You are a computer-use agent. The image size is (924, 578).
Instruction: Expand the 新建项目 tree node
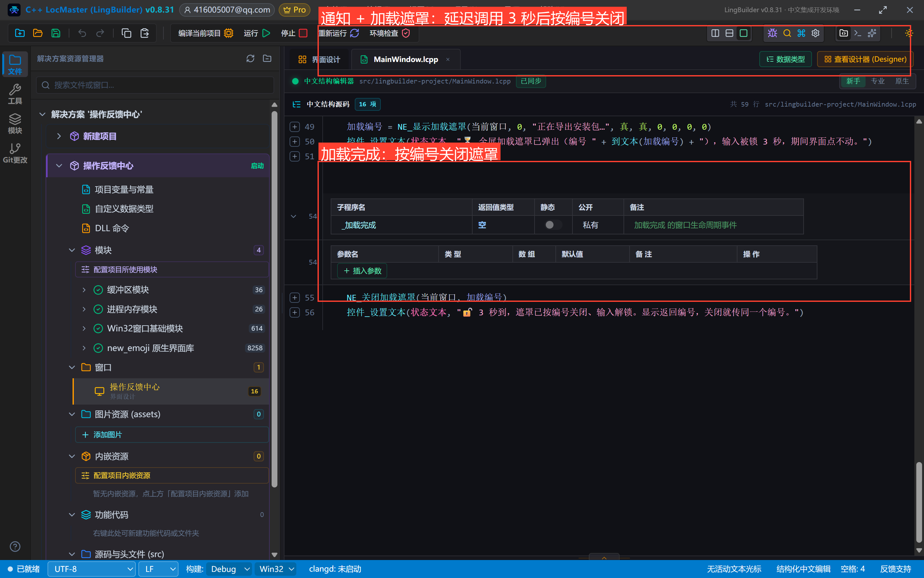(59, 136)
